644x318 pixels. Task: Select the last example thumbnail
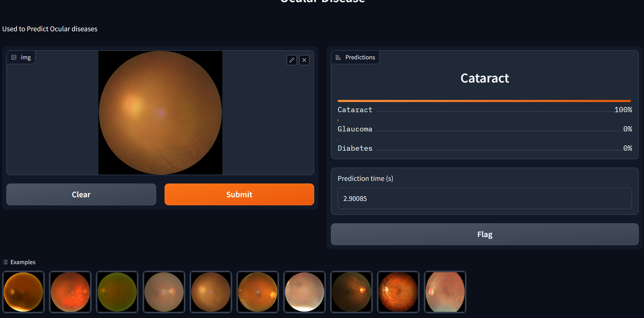(445, 292)
